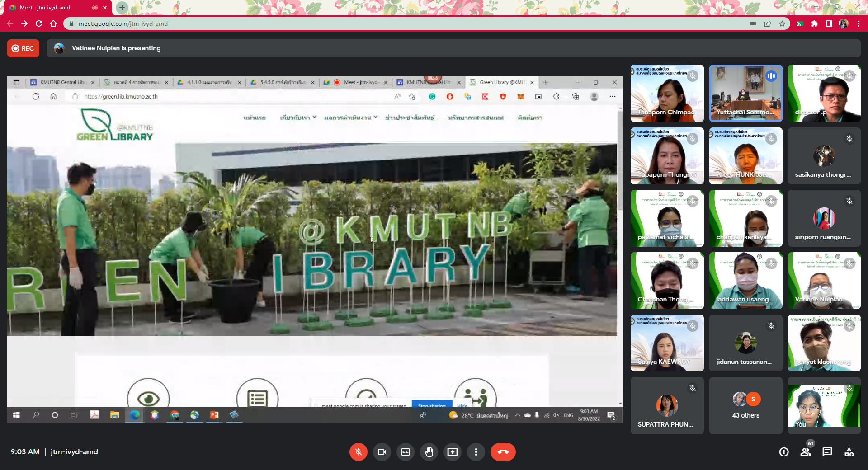Expand the ผลการดำเนินงาน dropdown menu
The image size is (868, 470).
[350, 117]
